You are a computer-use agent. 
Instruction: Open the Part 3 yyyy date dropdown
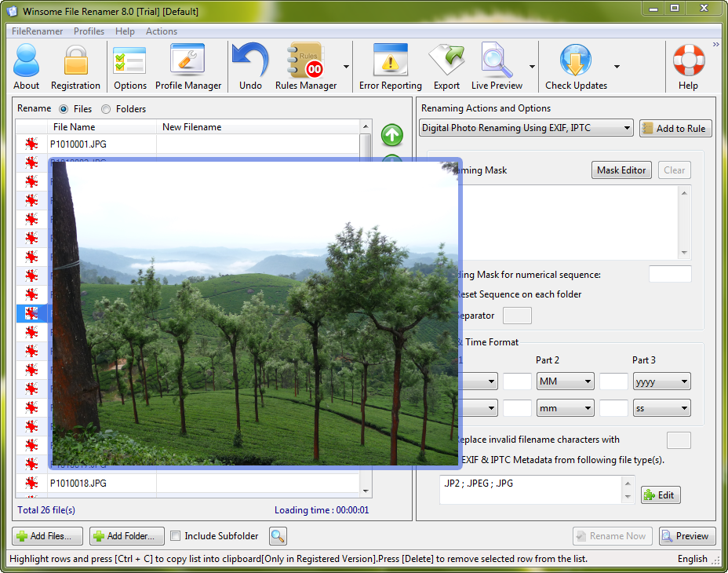662,381
